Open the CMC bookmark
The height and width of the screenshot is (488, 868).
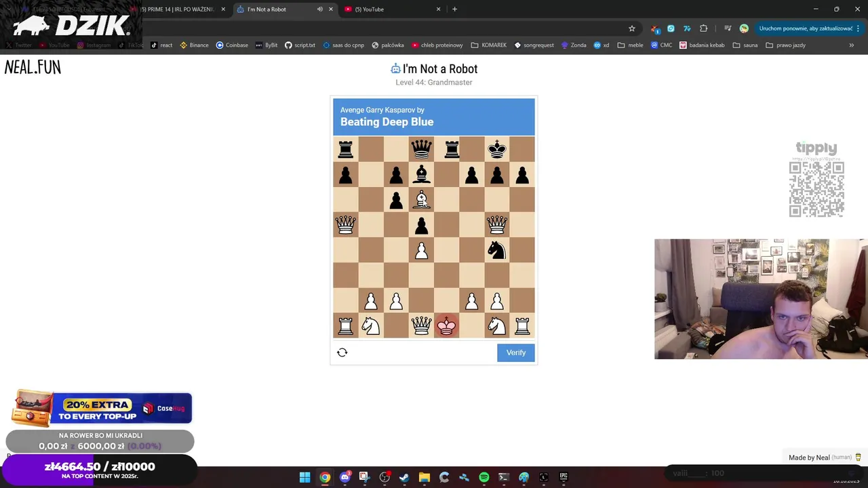point(661,45)
